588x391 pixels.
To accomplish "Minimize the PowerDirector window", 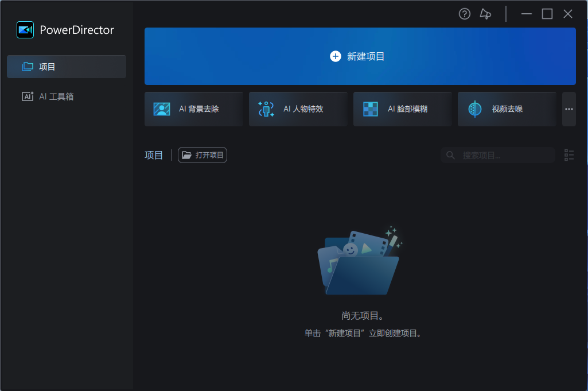I will (x=527, y=14).
